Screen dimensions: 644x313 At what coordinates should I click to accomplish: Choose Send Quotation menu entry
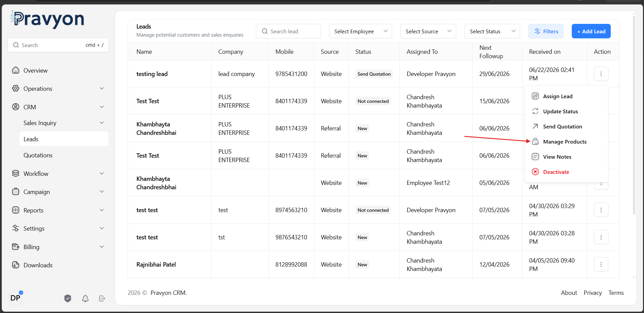566,126
